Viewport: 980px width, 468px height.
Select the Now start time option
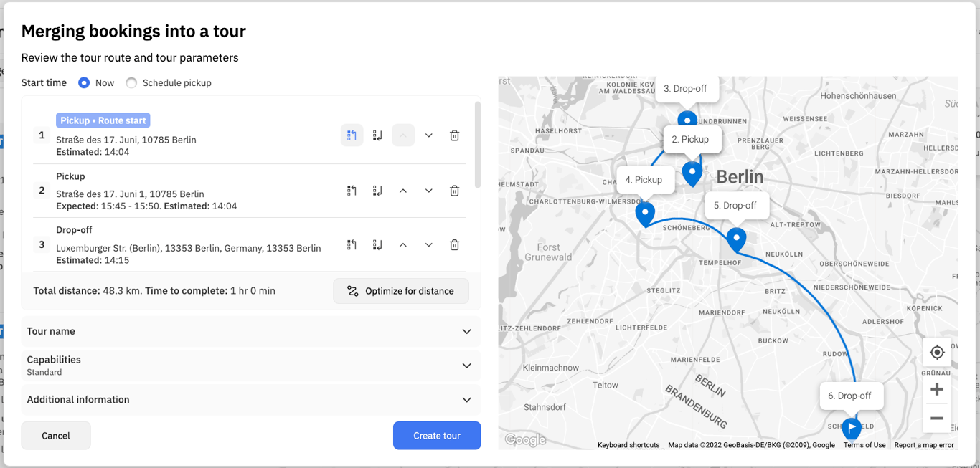[x=84, y=82]
